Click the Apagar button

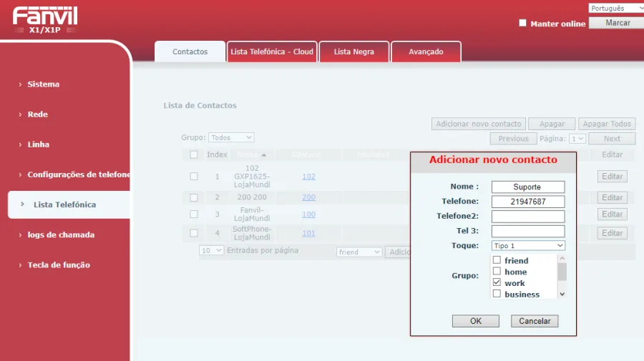[552, 124]
